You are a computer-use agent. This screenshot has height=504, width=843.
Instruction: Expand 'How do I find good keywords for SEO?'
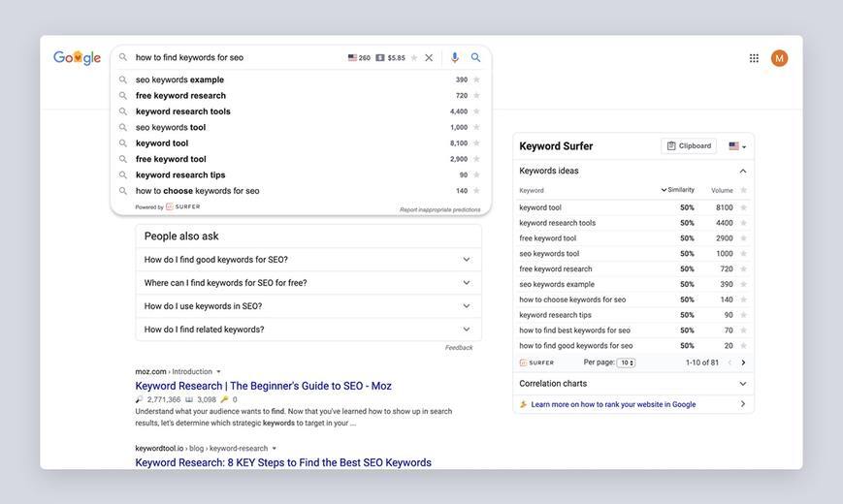point(308,260)
